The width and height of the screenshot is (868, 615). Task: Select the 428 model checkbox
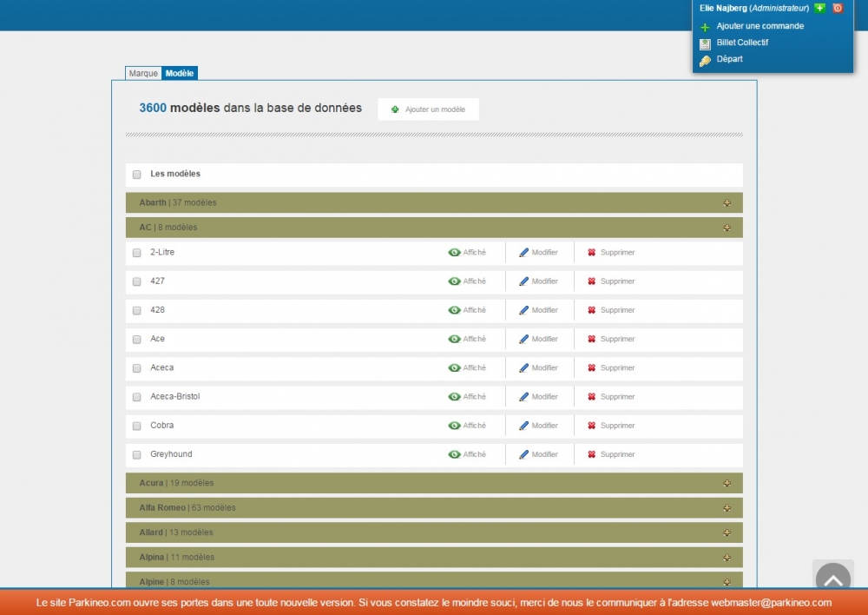137,311
